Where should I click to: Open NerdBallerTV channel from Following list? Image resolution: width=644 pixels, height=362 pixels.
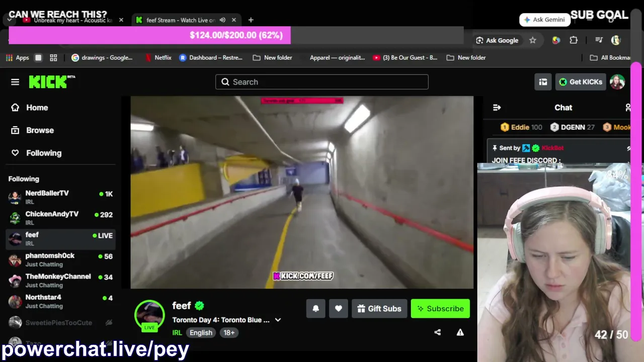60,197
